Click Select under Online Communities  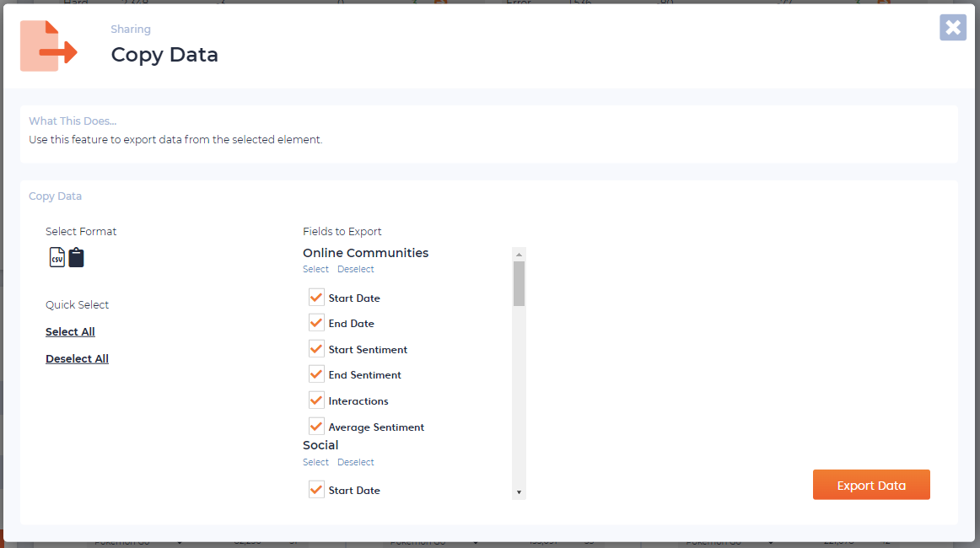click(x=315, y=270)
